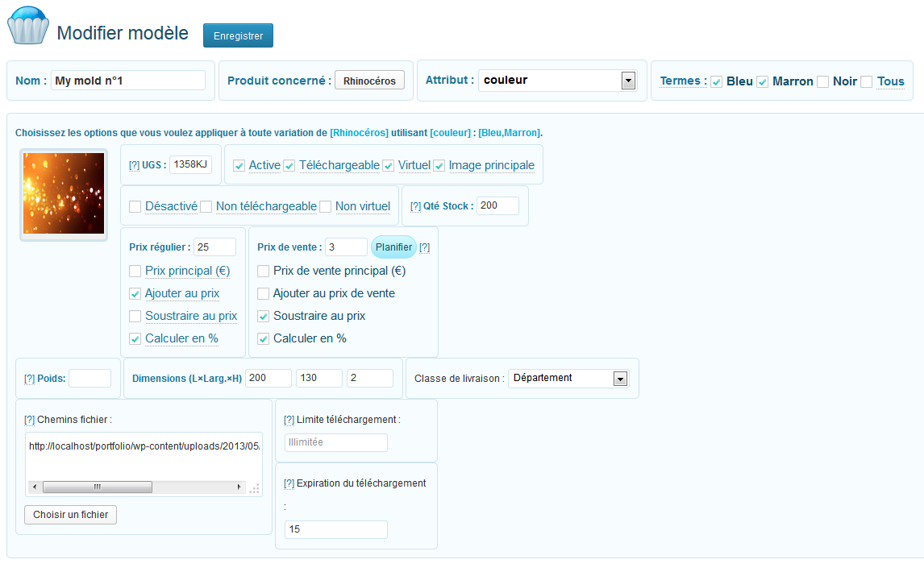Click the textarea resize grip
Screen dimensions: 924x568
255,488
